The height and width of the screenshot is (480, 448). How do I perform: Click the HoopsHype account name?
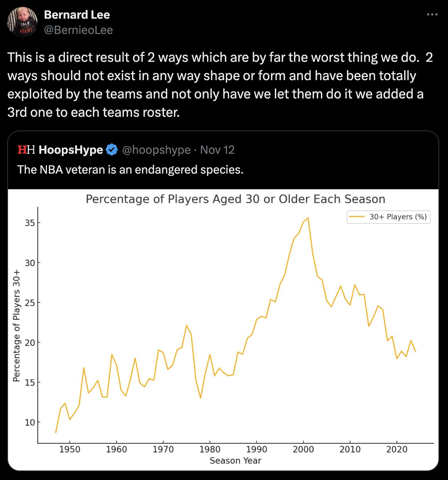coord(71,150)
